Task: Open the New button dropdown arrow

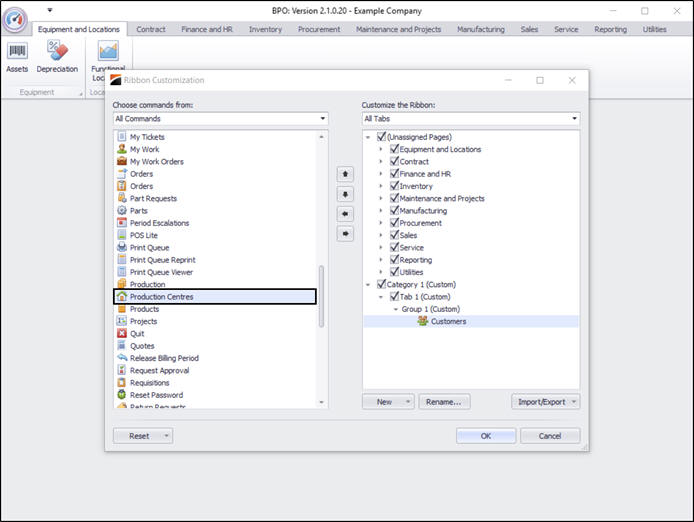Action: [x=408, y=402]
